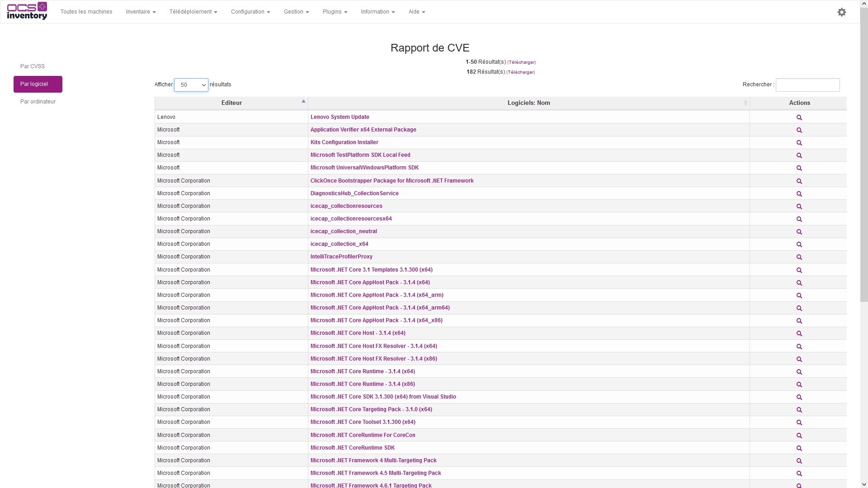Open the Aide dropdown menu
The height and width of the screenshot is (488, 868).
(417, 12)
